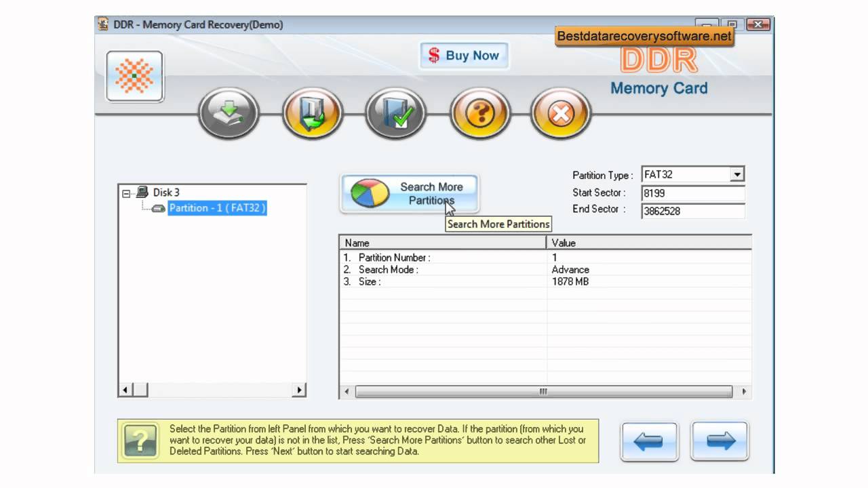868x488 pixels.
Task: Collapse the Disk 3 tree node
Action: (125, 193)
